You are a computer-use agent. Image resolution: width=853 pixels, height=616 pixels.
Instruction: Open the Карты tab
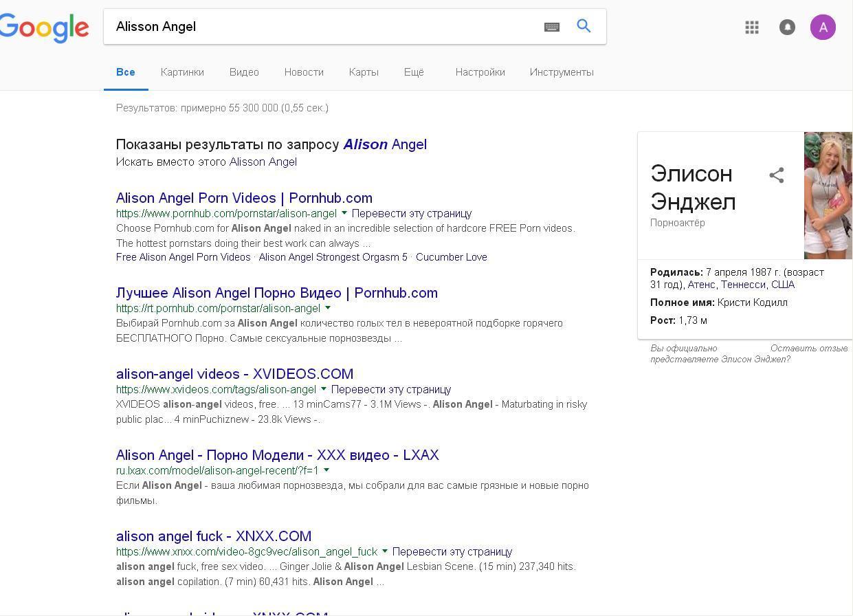[364, 72]
